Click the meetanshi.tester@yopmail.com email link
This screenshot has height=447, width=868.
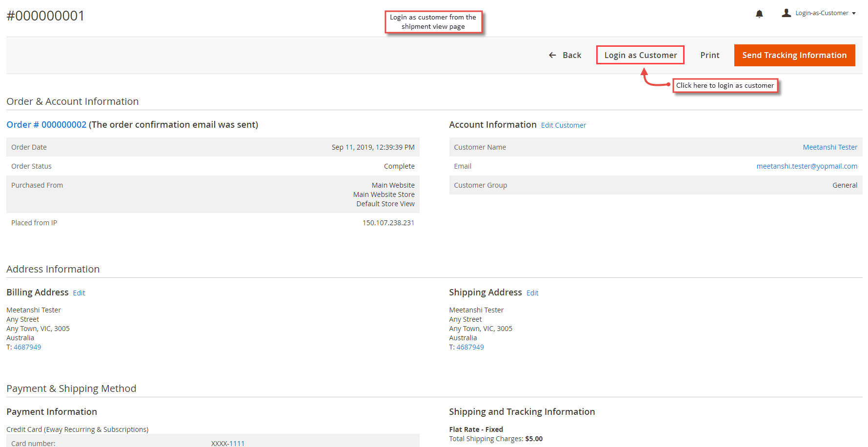coord(807,166)
